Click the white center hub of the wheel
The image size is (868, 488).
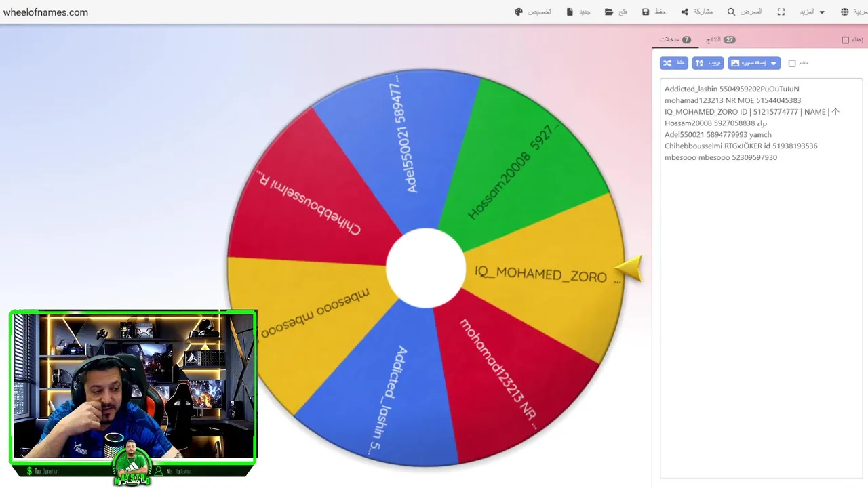pyautogui.click(x=425, y=268)
